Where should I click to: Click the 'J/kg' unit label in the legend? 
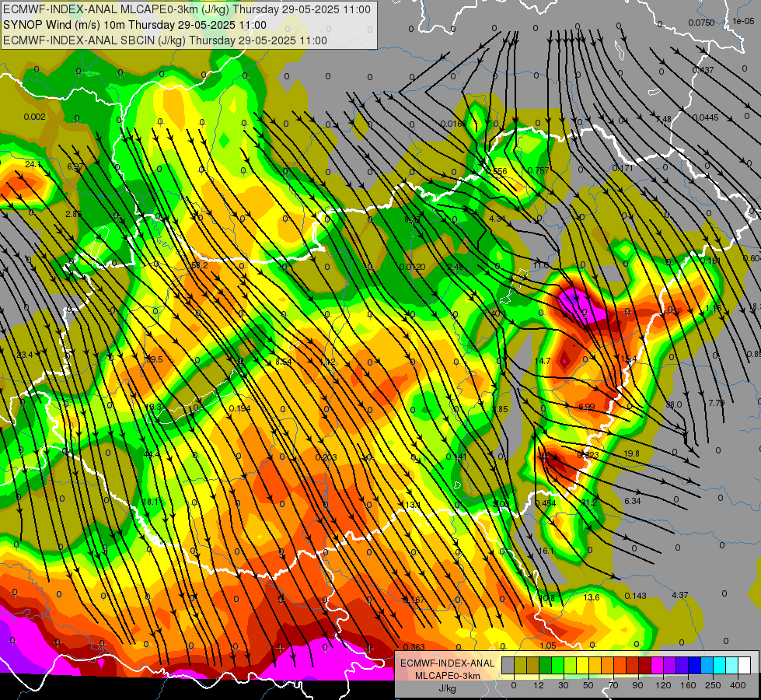coord(448,688)
